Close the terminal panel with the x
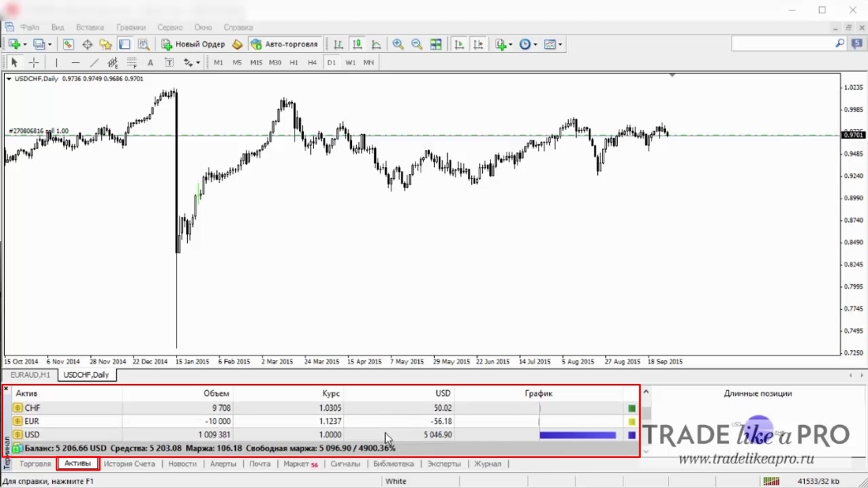This screenshot has width=868, height=488. click(x=6, y=389)
